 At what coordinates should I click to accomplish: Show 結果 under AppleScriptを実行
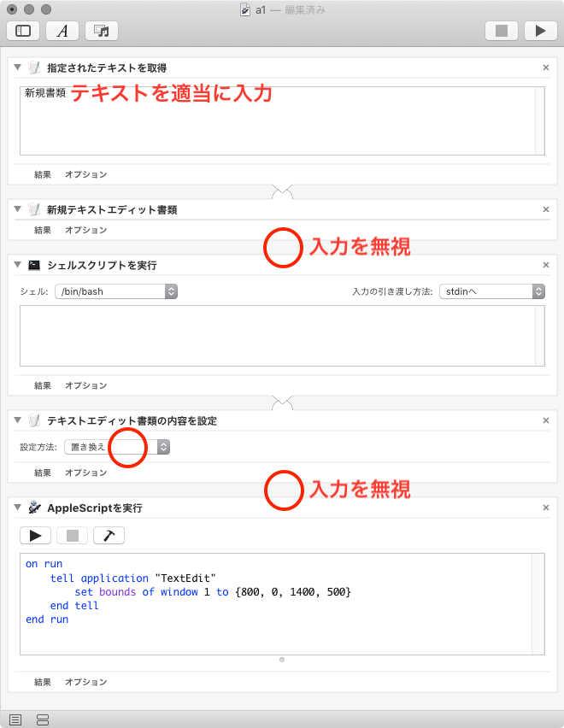click(42, 683)
